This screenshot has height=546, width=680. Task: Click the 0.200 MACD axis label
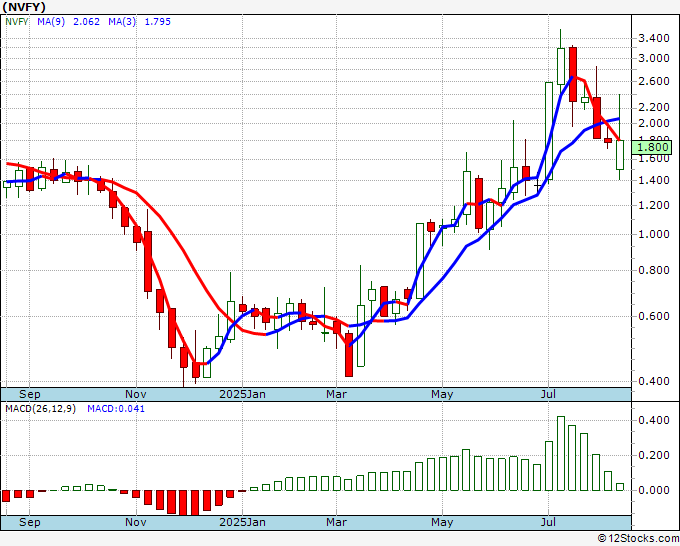pyautogui.click(x=654, y=455)
